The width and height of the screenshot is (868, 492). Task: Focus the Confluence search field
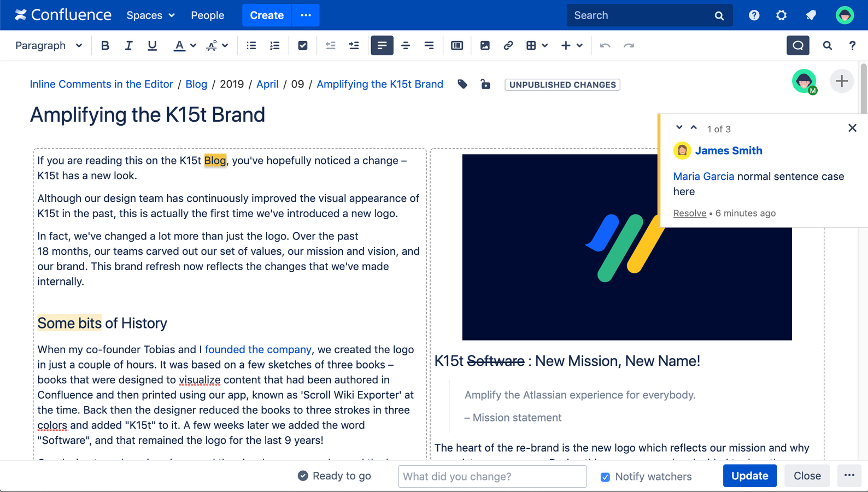pyautogui.click(x=649, y=15)
